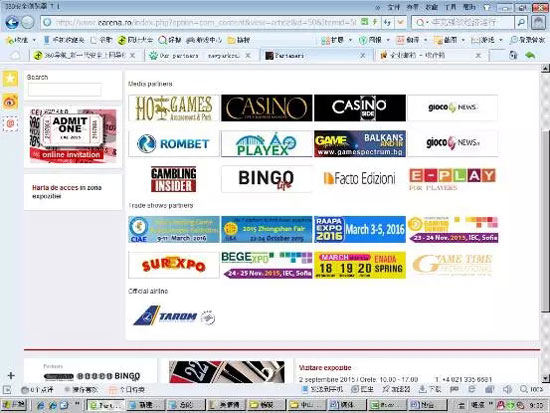The width and height of the screenshot is (550, 413).
Task: Open the online banking toolbar button
Action: tap(370, 40)
